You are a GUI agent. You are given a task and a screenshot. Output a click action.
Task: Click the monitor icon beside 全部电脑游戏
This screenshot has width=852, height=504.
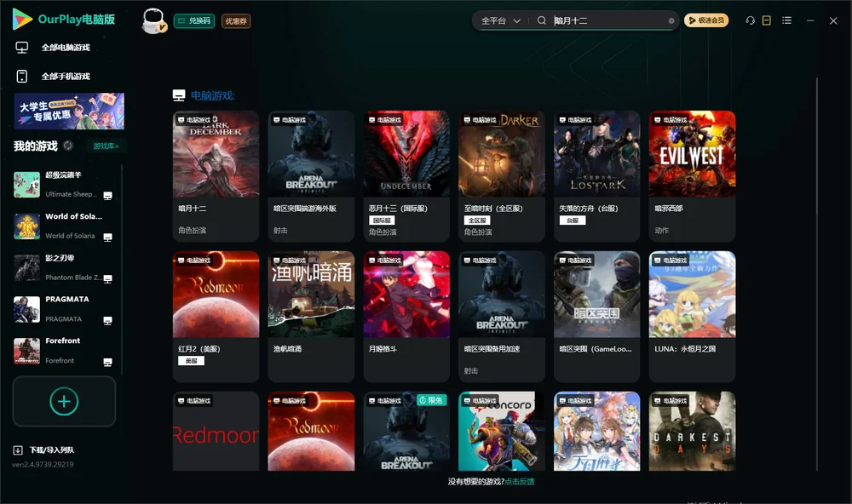(x=22, y=48)
